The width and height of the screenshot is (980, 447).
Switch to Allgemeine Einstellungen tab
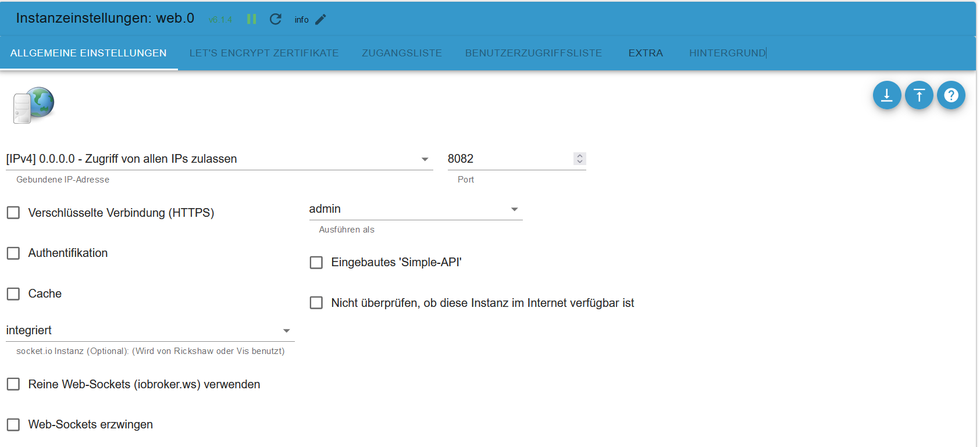[x=88, y=53]
